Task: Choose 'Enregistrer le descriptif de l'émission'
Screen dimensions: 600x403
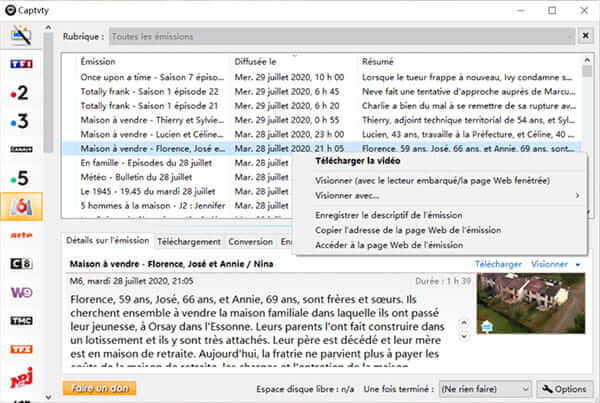Action: tap(441, 215)
